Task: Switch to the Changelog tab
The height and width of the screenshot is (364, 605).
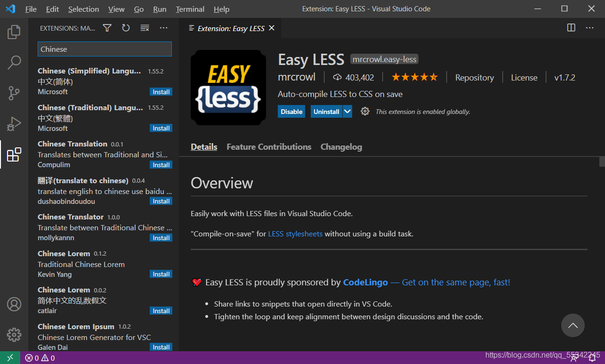Action: tap(341, 147)
